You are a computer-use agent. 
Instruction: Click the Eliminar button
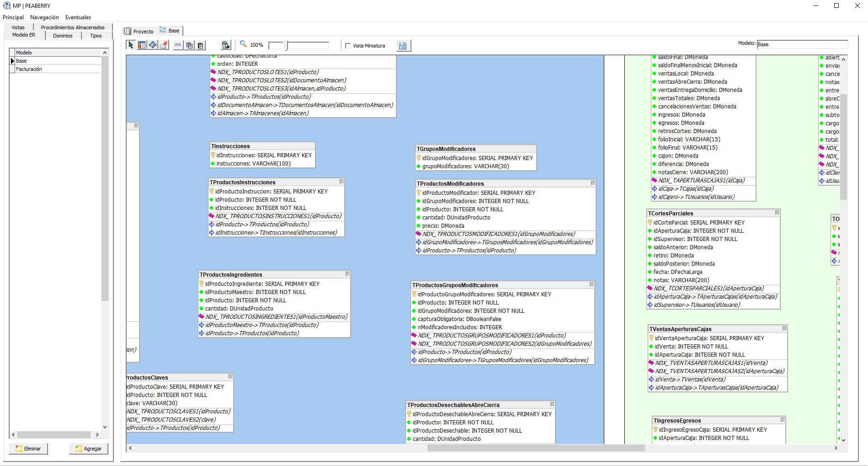coord(28,449)
